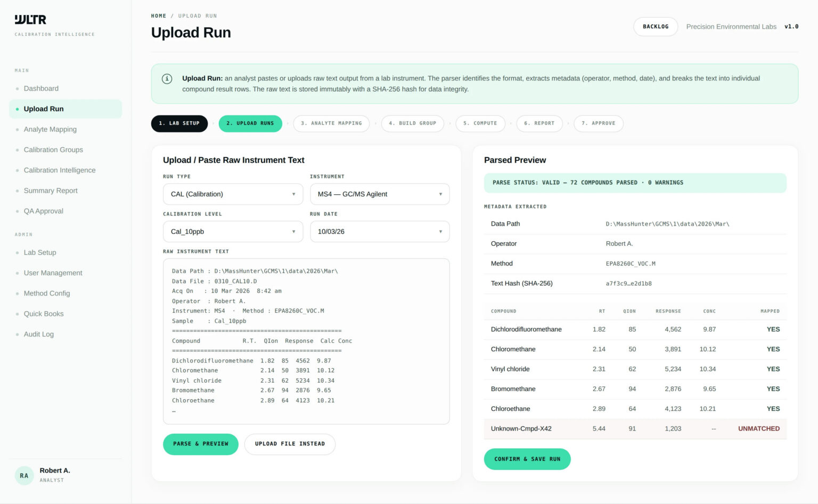Viewport: 818px width, 504px height.
Task: Jump to step 3 Analyte Mapping
Action: coord(331,123)
